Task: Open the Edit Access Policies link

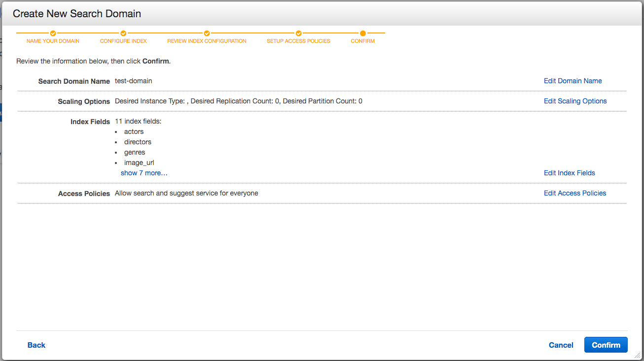Action: 574,193
